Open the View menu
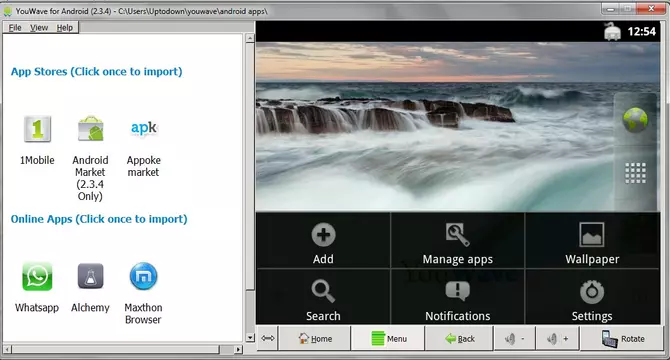Viewport: 670px width, 360px height. (x=39, y=28)
